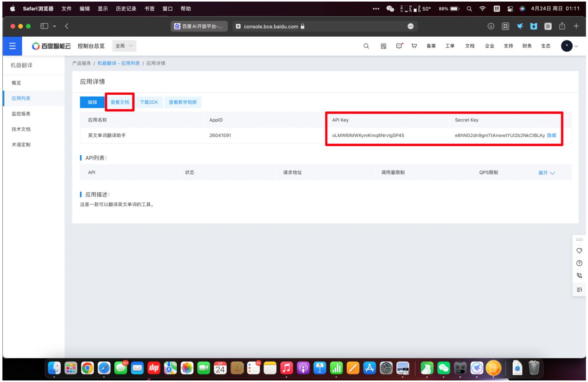The image size is (588, 382).
Task: Click 下载SDK button
Action: 149,102
